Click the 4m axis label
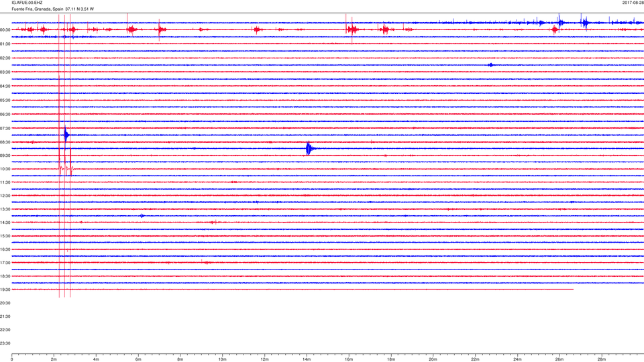The image size is (644, 362). tap(96, 359)
